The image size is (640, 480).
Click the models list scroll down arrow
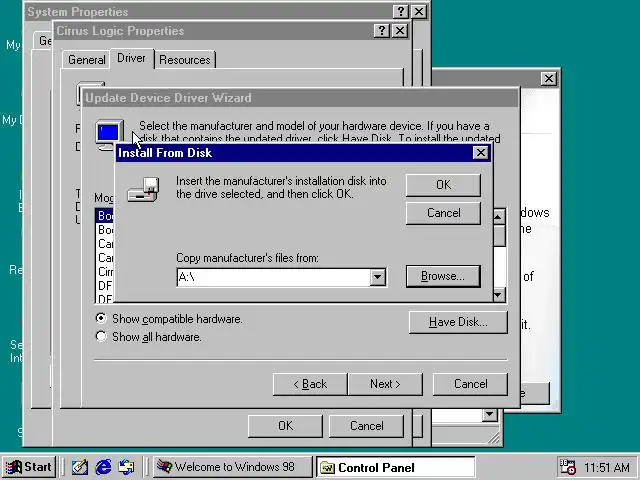[498, 295]
